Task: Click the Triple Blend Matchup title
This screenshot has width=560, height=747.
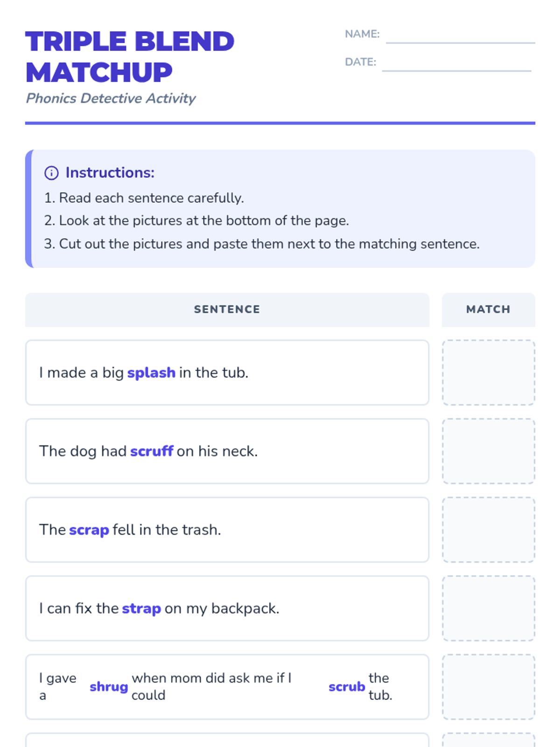Action: tap(130, 56)
